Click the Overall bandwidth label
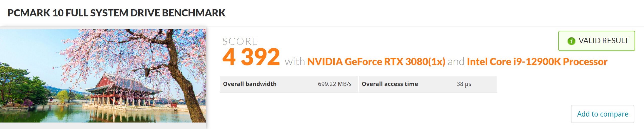The height and width of the screenshot is (129, 644). (x=250, y=84)
